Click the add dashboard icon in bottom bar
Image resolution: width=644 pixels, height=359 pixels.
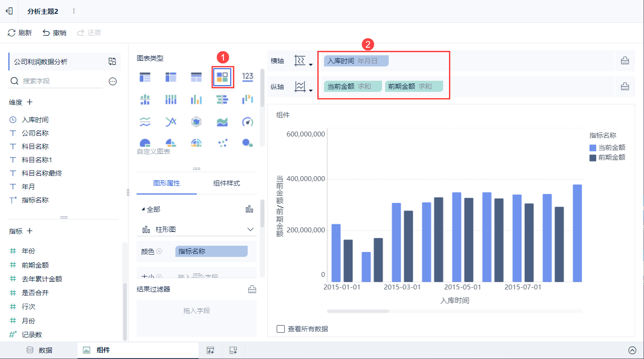point(233,351)
